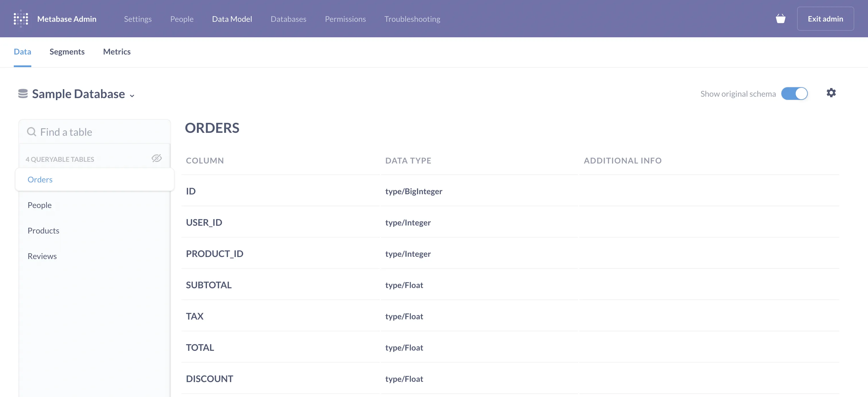
Task: Open the Settings admin menu
Action: (x=138, y=19)
